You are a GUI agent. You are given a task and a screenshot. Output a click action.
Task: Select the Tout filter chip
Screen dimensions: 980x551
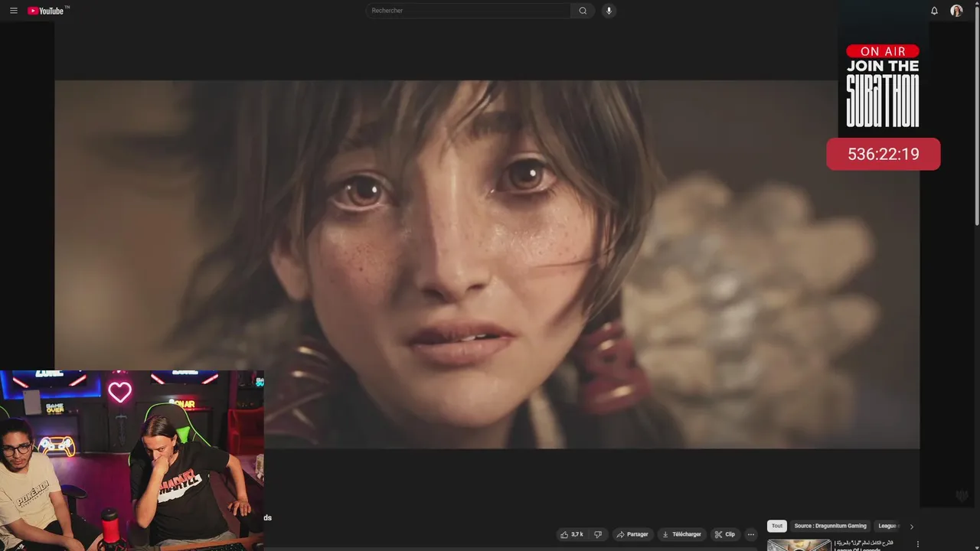click(777, 526)
